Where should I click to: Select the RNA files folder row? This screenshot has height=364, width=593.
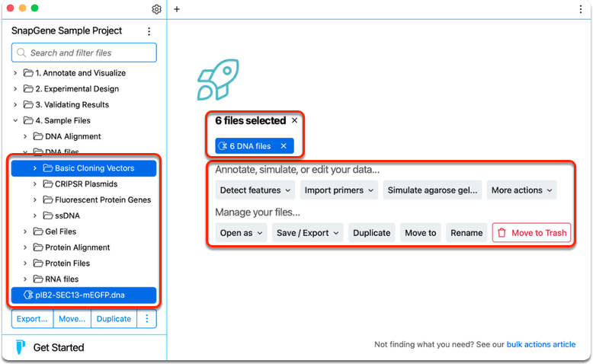(84, 279)
